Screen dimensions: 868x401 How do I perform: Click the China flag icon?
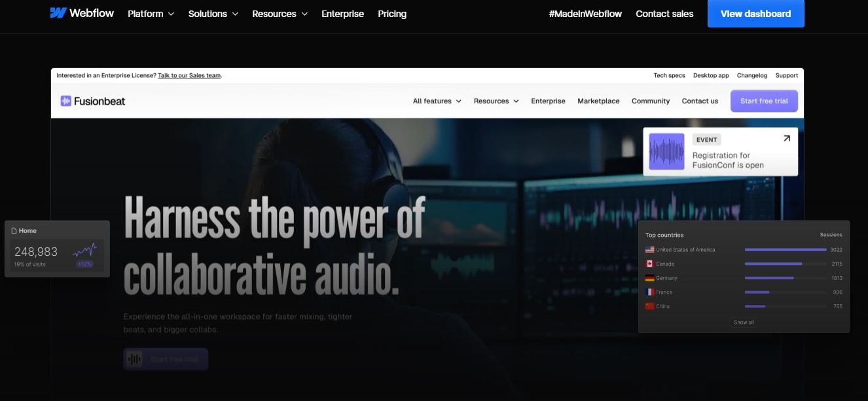coord(649,306)
